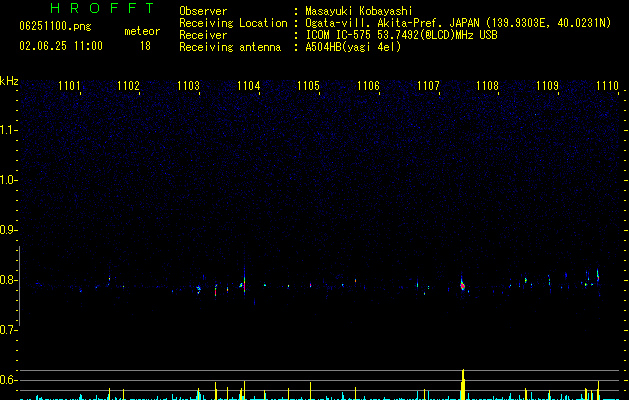Click the date stamp 02.06.25 11:00
Screen dimensions: 629x400
click(x=61, y=46)
